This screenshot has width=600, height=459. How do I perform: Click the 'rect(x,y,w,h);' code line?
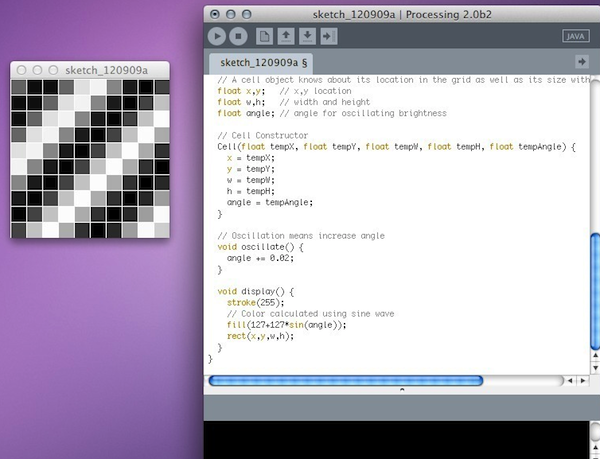[260, 336]
